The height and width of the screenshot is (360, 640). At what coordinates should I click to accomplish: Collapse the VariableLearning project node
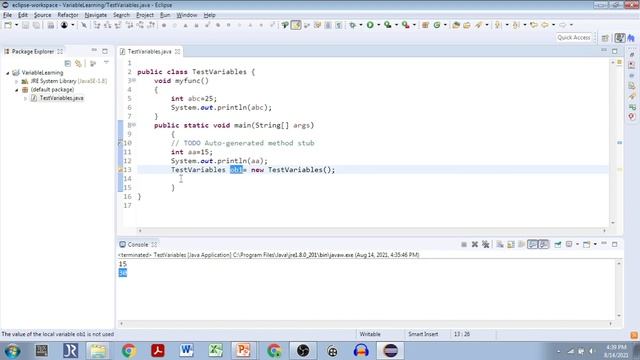click(x=8, y=73)
